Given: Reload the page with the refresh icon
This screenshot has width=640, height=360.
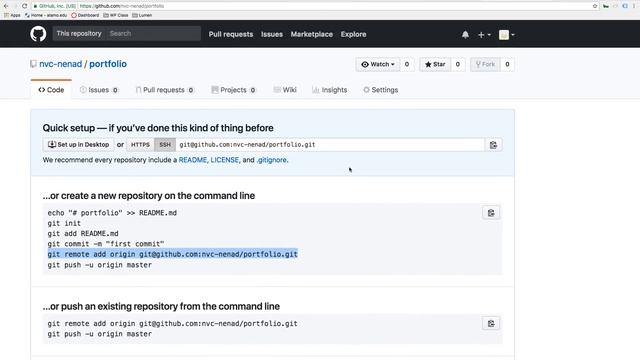Looking at the screenshot, I should (24, 6).
